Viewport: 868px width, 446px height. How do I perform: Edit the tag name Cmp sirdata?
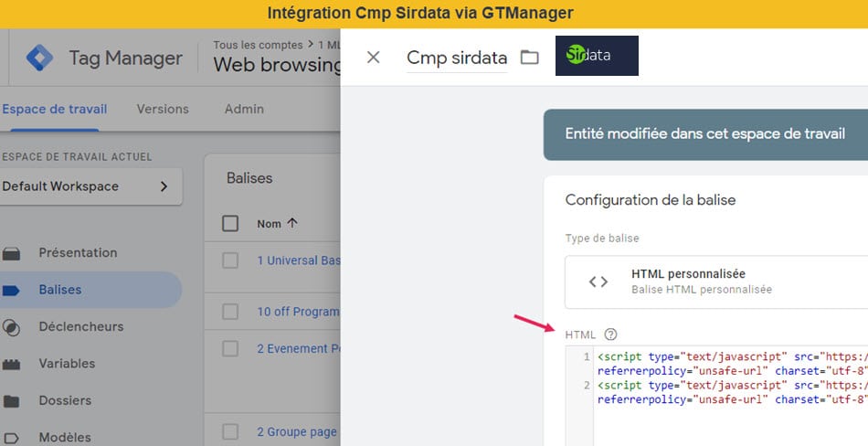tap(457, 58)
